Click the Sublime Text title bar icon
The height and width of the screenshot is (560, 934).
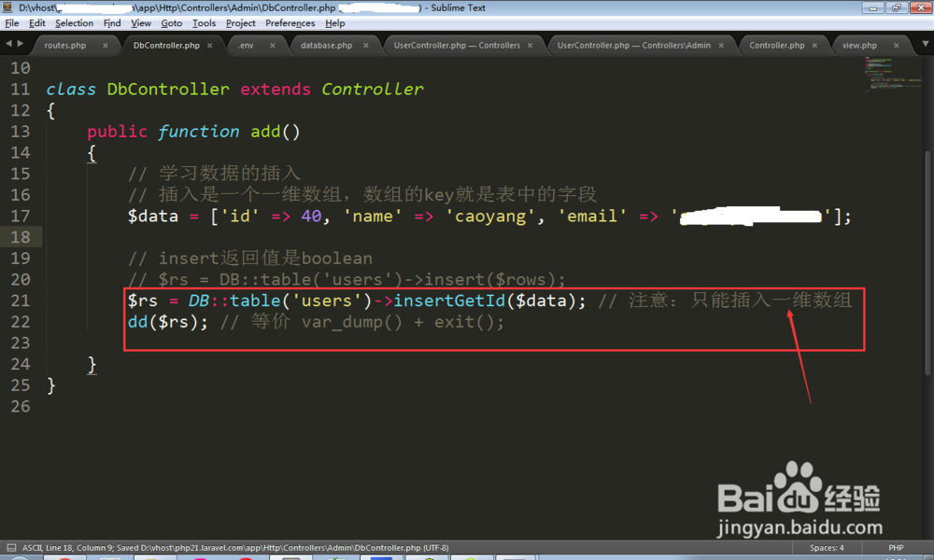click(7, 7)
